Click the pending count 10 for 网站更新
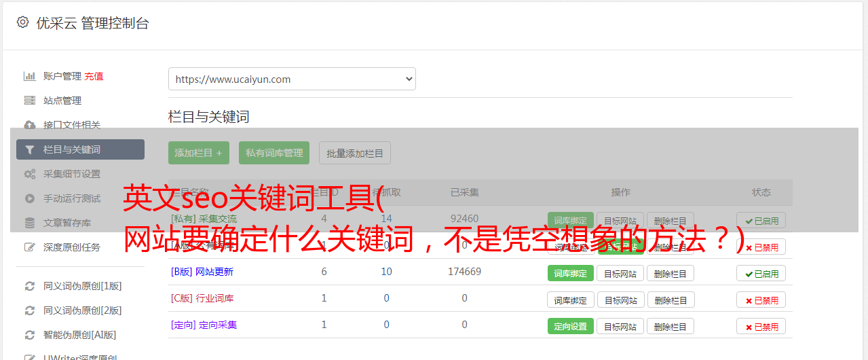 click(386, 272)
